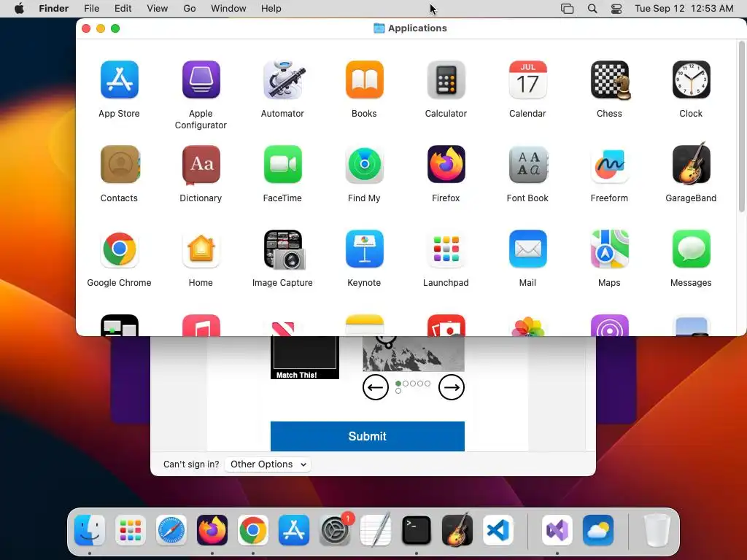
Task: Open the Go menu
Action: 190,9
